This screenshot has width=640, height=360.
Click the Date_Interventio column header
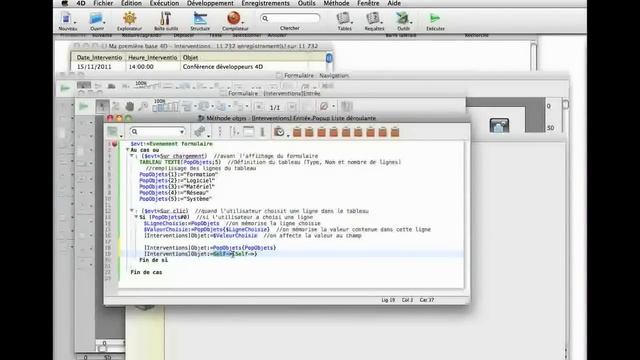point(99,58)
